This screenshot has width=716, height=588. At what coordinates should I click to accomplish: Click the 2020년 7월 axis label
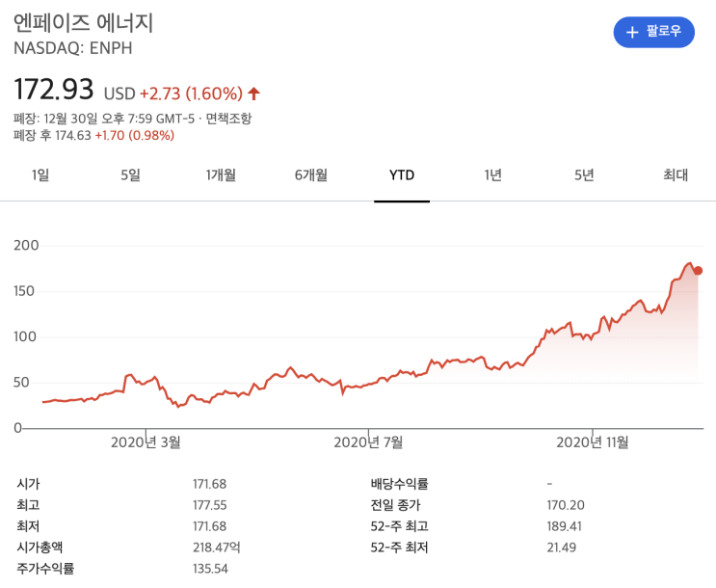pyautogui.click(x=368, y=442)
